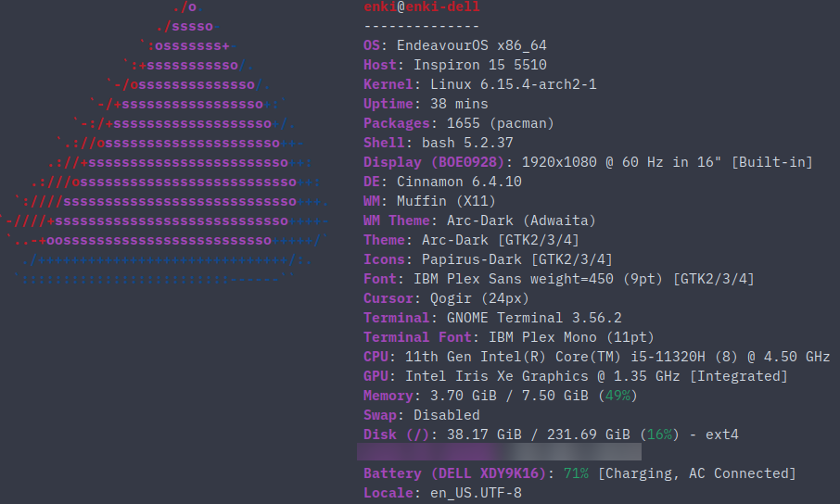Select the WM line Muffin (X11)
This screenshot has height=504, width=840.
(x=429, y=201)
